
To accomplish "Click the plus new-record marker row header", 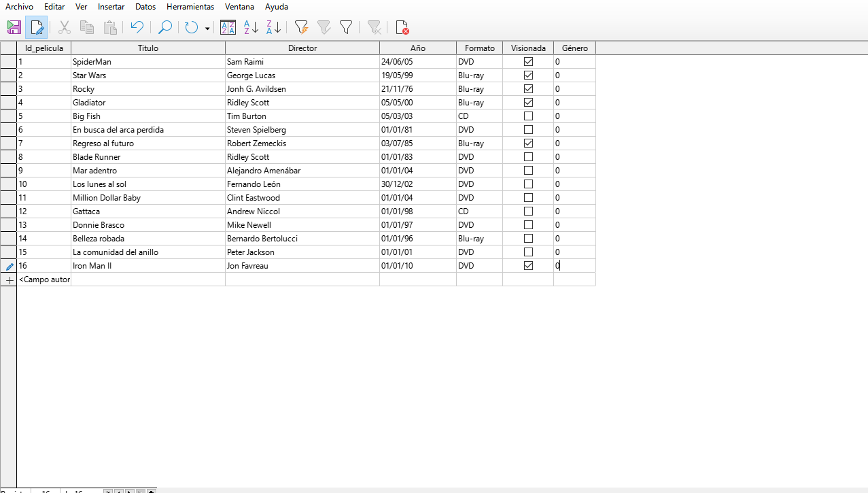I will pos(9,279).
